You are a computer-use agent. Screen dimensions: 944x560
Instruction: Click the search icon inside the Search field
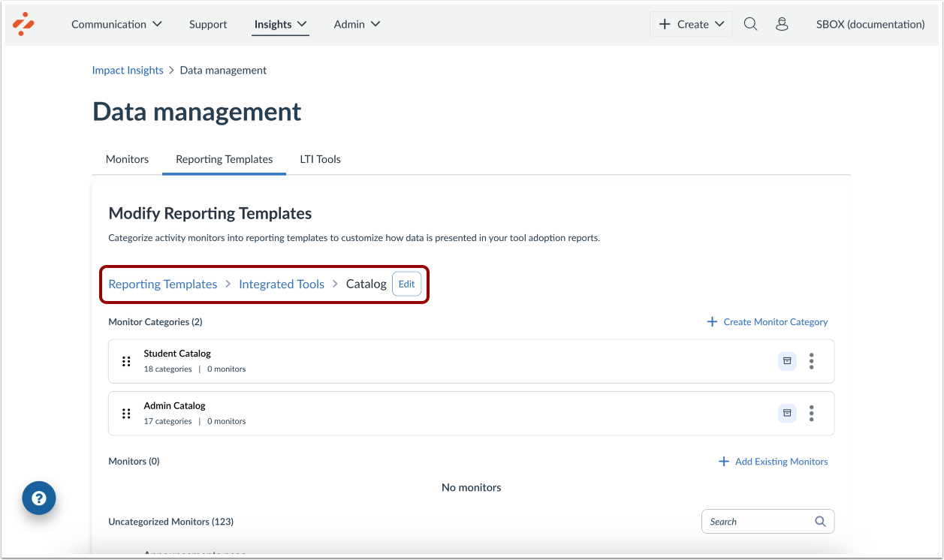(820, 521)
